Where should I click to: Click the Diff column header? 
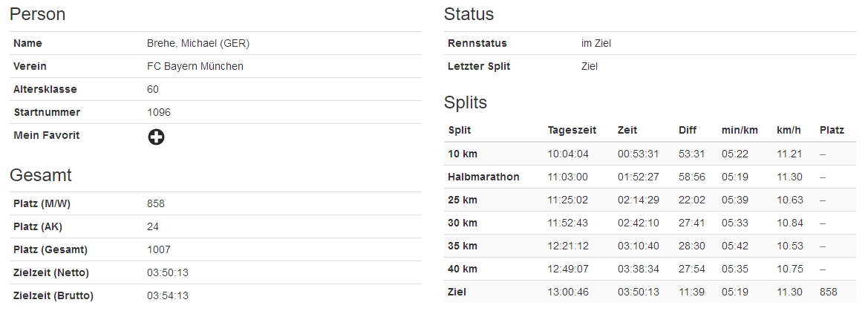(688, 130)
